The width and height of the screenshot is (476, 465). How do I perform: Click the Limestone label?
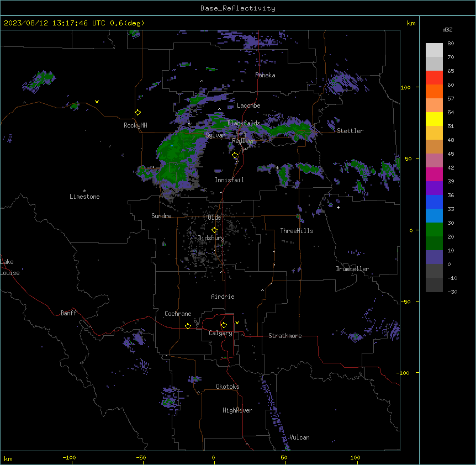point(84,197)
